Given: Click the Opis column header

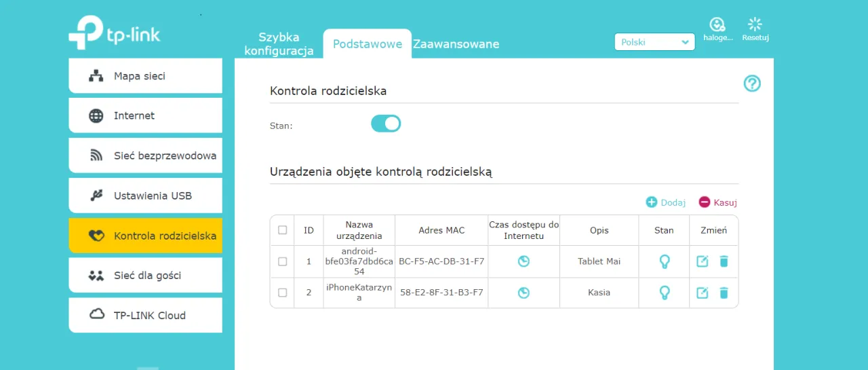Looking at the screenshot, I should [x=599, y=230].
